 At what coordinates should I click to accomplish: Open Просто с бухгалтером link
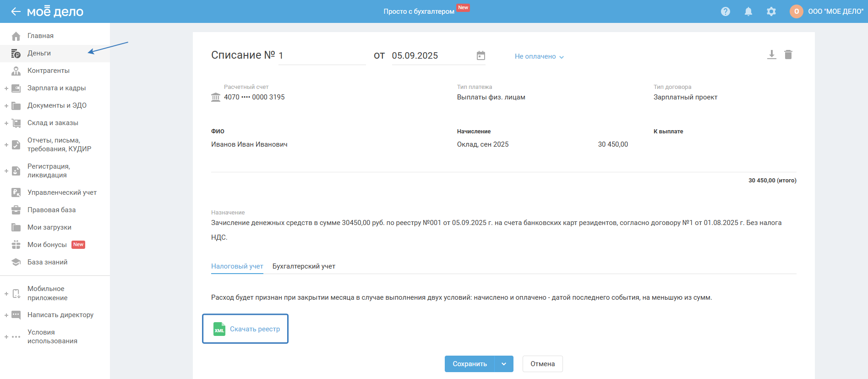point(419,11)
